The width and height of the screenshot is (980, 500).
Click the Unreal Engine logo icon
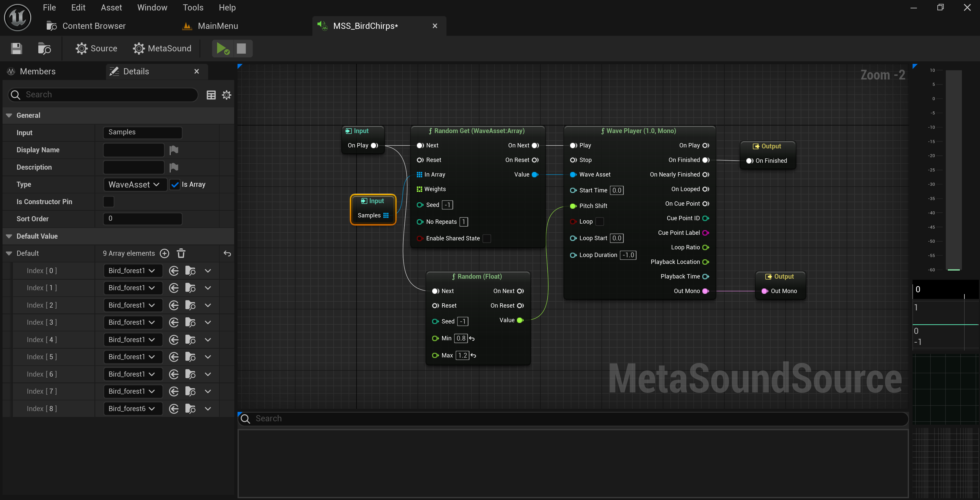18,17
